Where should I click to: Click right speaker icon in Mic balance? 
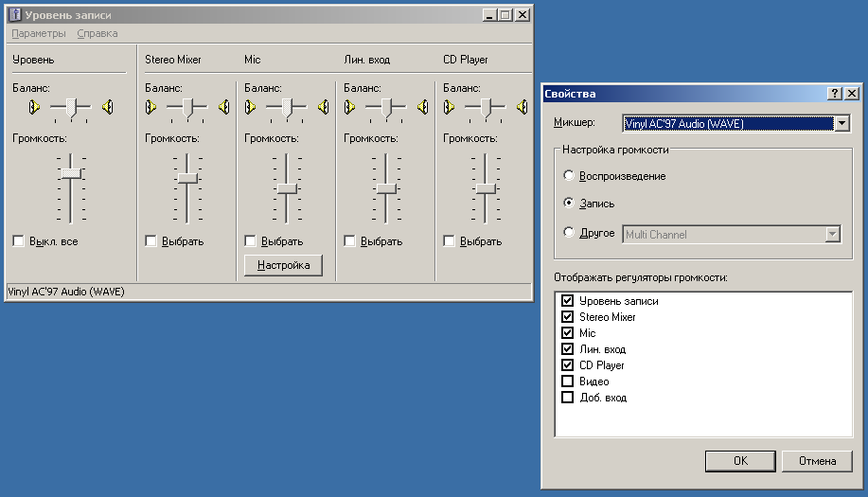click(323, 108)
